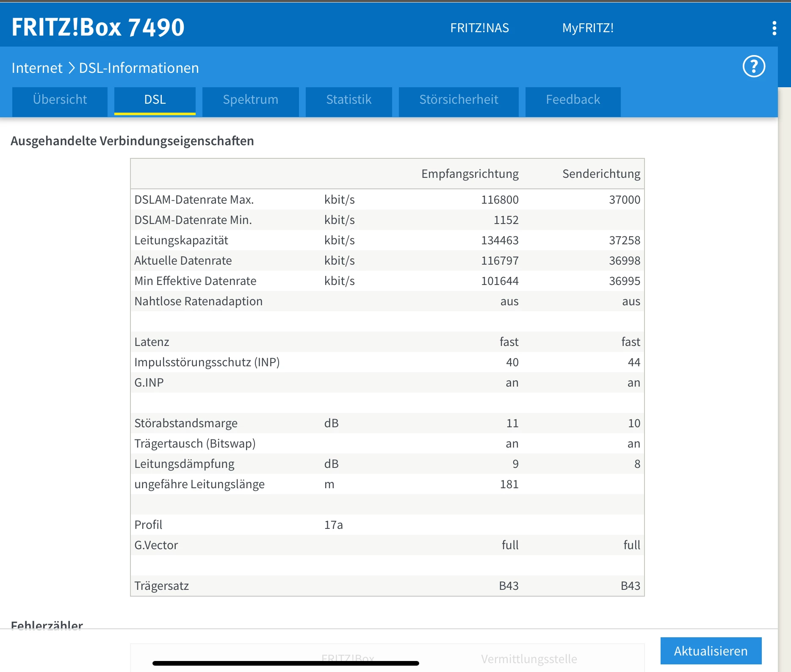
Task: Click the Profil row label
Action: 148,525
